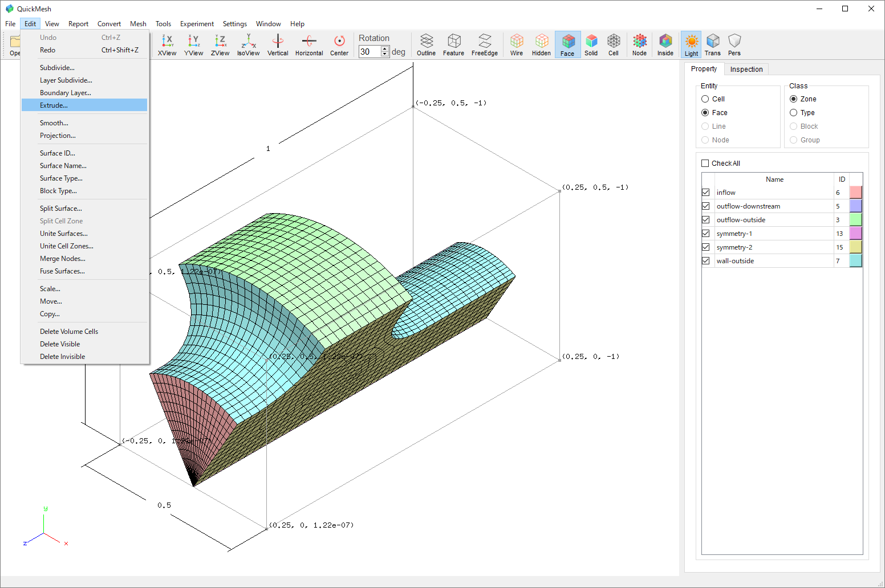Select the Wire display mode icon
Screen dimensions: 885x588
tap(517, 44)
